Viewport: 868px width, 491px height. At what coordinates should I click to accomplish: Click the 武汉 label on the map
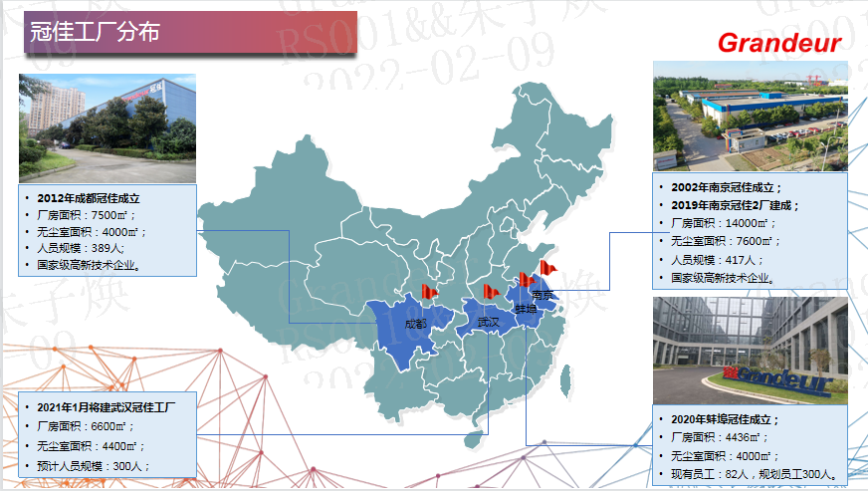[x=488, y=322]
